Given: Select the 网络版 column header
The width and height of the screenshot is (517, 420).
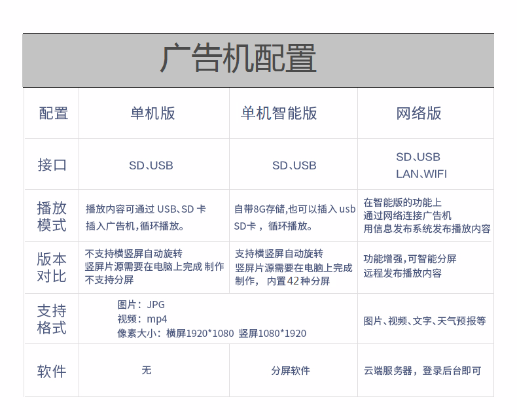Looking at the screenshot, I should coord(419,113).
